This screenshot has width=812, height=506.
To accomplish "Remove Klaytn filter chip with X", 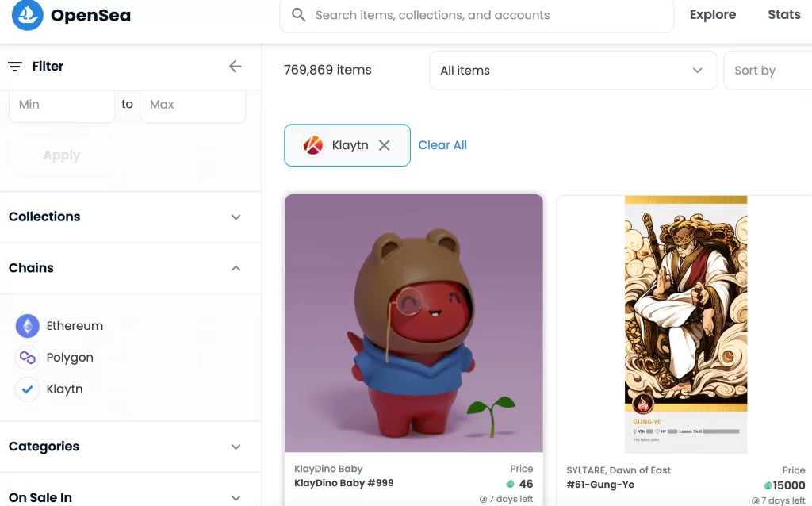I will 385,145.
